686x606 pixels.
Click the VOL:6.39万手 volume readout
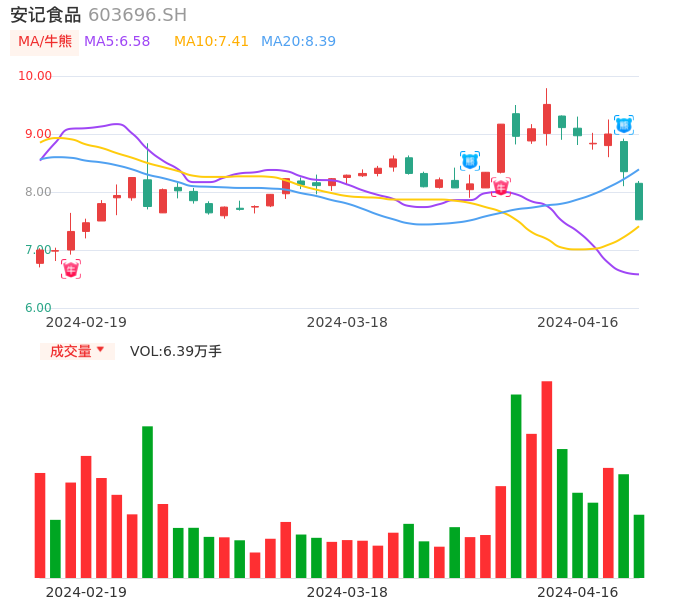[176, 351]
